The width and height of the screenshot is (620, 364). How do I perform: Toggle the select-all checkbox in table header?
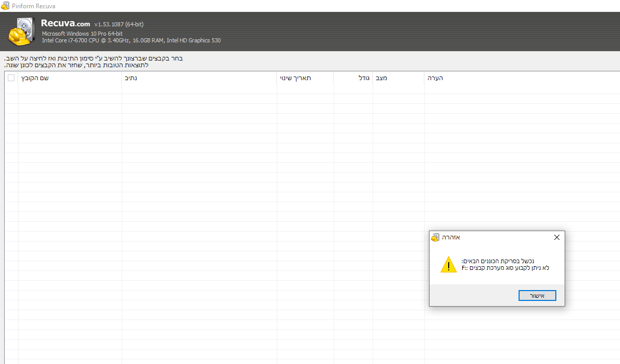pos(11,78)
